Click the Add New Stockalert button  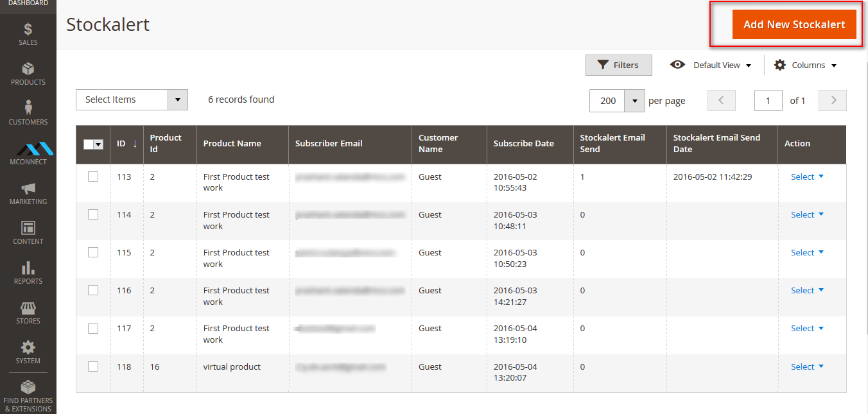click(794, 24)
